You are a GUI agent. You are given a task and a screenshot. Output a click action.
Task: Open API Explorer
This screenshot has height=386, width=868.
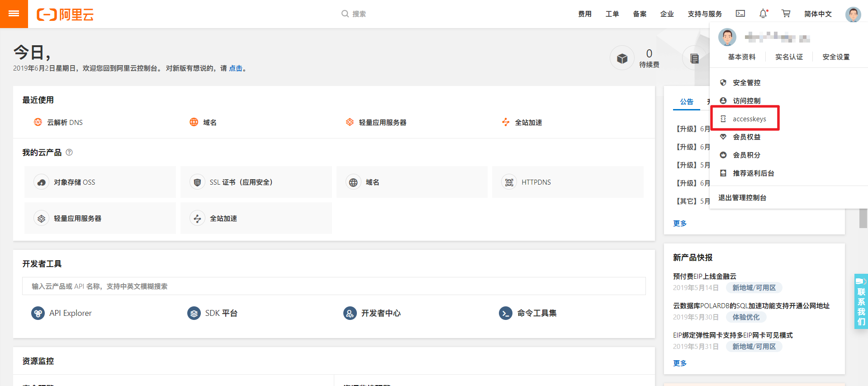click(x=62, y=313)
